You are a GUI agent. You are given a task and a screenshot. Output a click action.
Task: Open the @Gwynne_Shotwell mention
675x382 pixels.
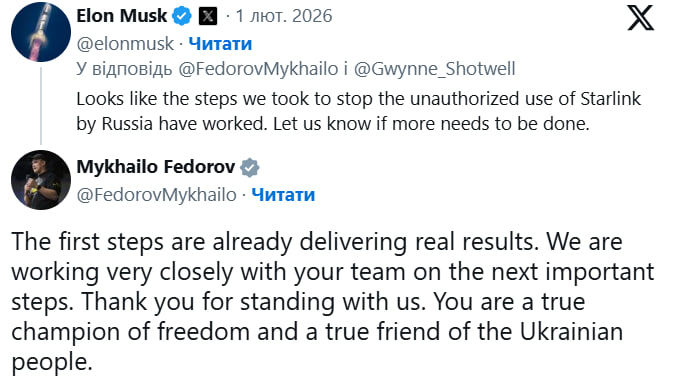point(434,69)
